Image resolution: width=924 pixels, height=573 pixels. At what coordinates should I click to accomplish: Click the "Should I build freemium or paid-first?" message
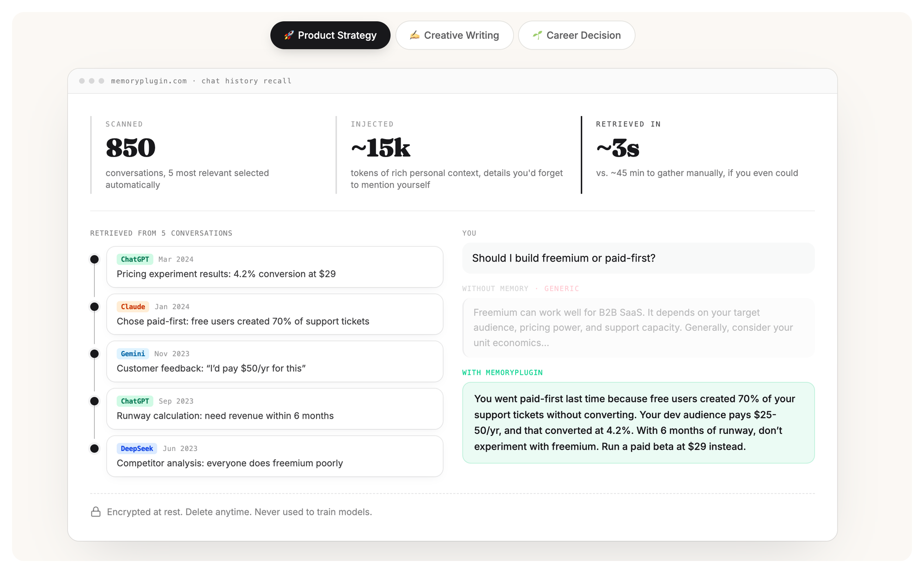click(638, 258)
